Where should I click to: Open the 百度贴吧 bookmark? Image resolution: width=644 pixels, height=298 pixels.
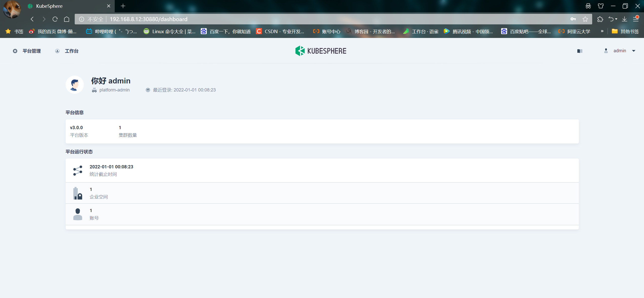coord(526,31)
